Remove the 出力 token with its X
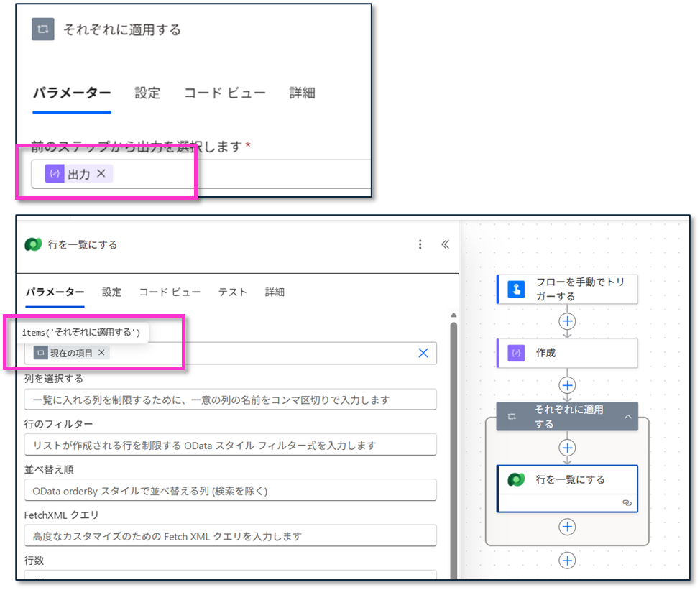Viewport: 700px width, 590px height. (x=101, y=173)
